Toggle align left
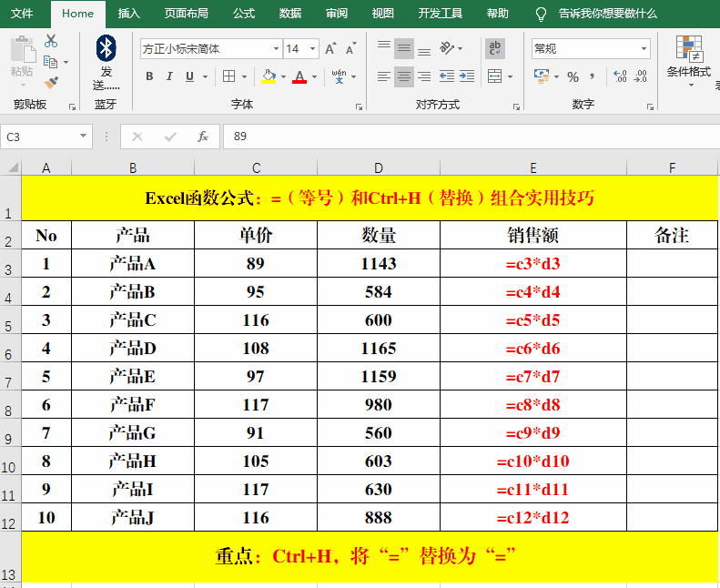Screen dimensions: 720x588 pyautogui.click(x=384, y=76)
